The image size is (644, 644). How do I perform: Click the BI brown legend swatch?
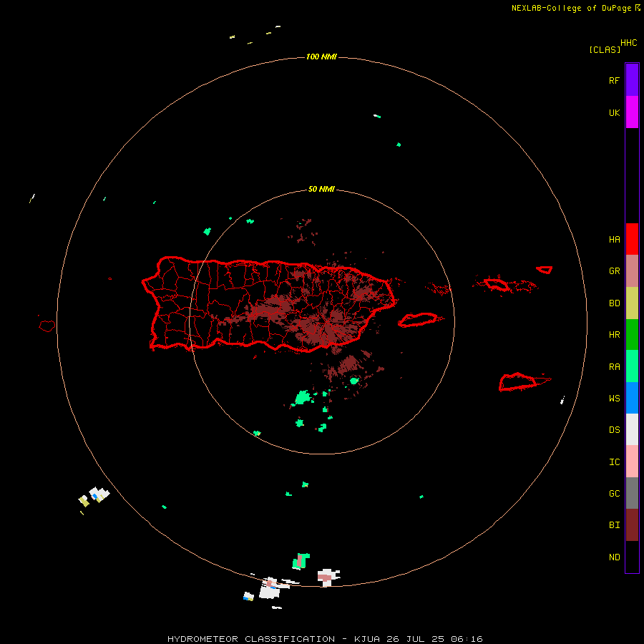632,525
